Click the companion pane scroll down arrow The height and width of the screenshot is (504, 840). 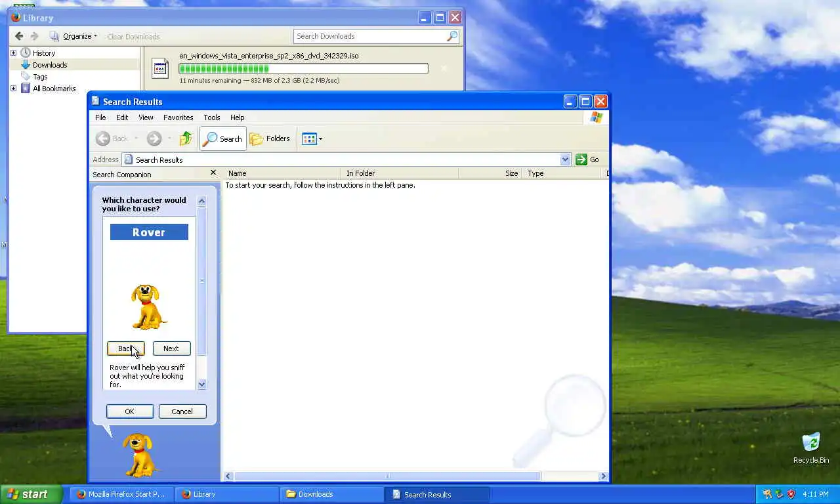(x=201, y=385)
